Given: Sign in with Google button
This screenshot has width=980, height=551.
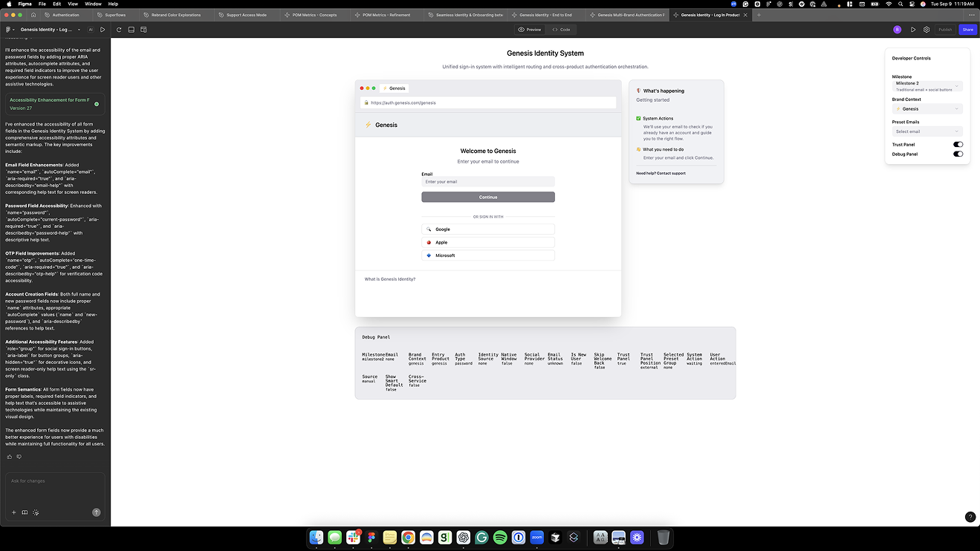Looking at the screenshot, I should (488, 229).
